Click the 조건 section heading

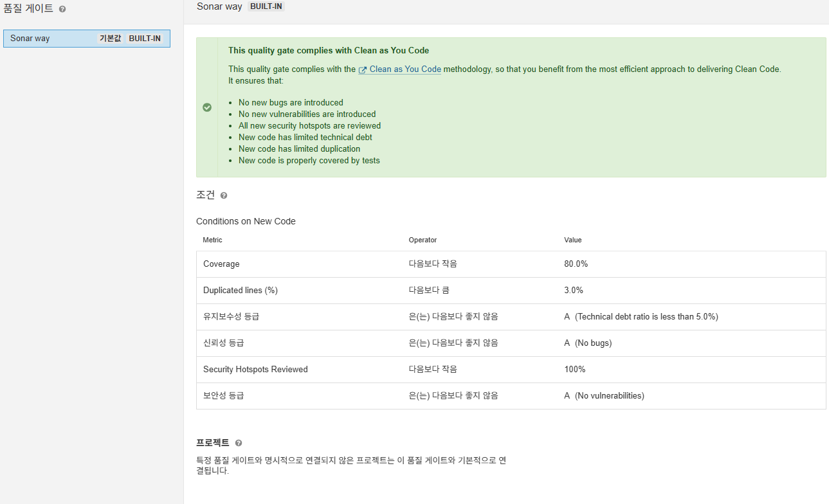click(206, 195)
